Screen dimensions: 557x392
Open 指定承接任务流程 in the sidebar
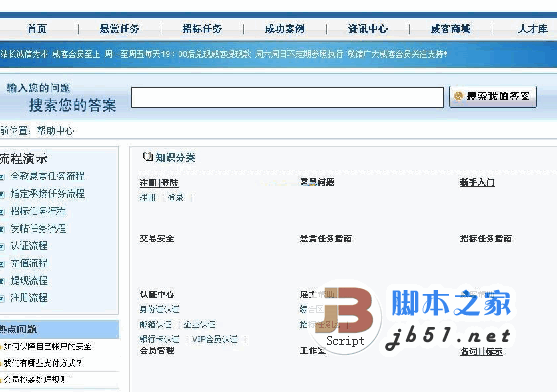tap(48, 194)
